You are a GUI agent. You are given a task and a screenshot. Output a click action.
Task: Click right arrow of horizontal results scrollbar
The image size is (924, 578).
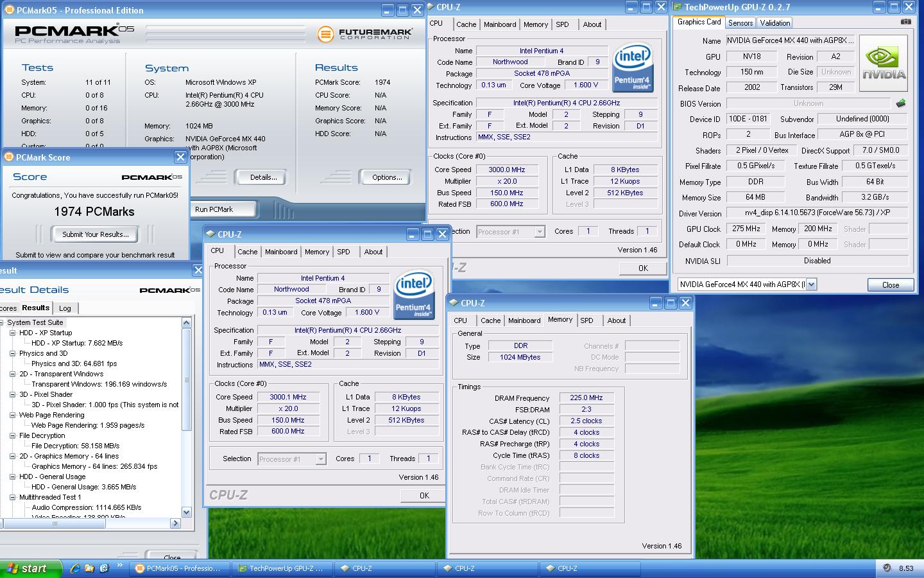coord(175,523)
